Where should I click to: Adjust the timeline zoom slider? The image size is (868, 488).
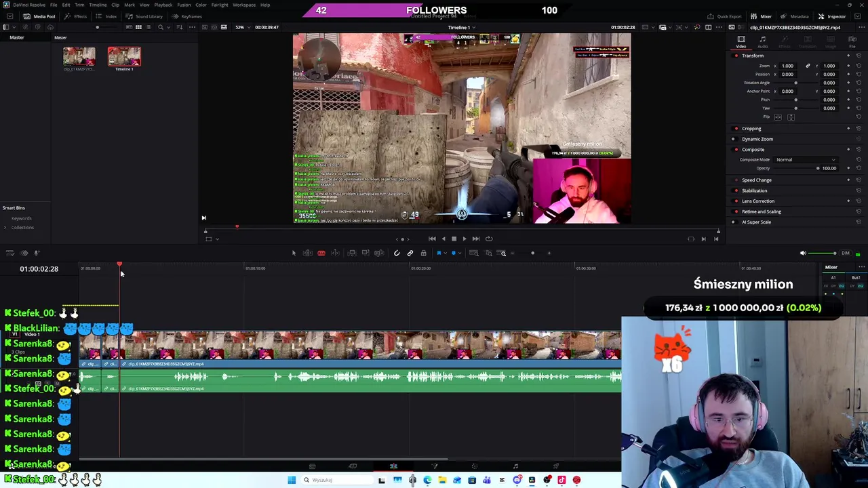tap(532, 253)
